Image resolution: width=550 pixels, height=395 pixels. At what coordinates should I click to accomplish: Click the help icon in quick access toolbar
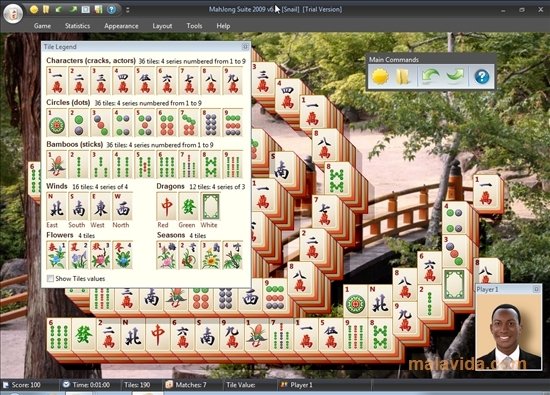click(111, 9)
